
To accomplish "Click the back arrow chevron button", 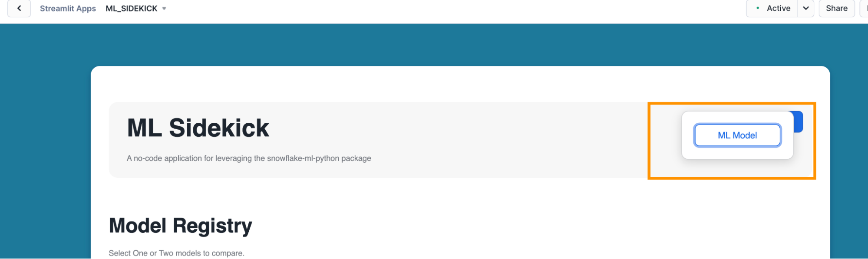I will tap(19, 8).
